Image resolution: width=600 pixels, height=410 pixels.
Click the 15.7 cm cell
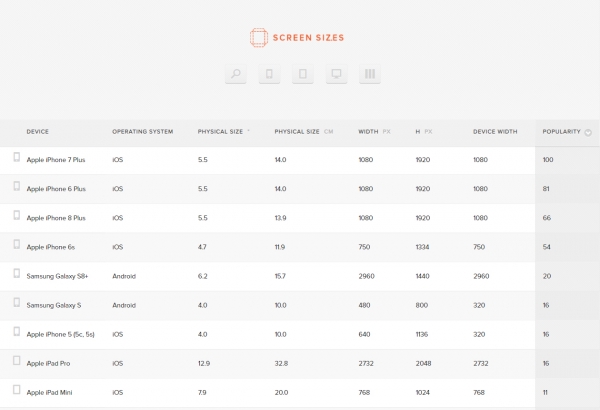tap(280, 276)
